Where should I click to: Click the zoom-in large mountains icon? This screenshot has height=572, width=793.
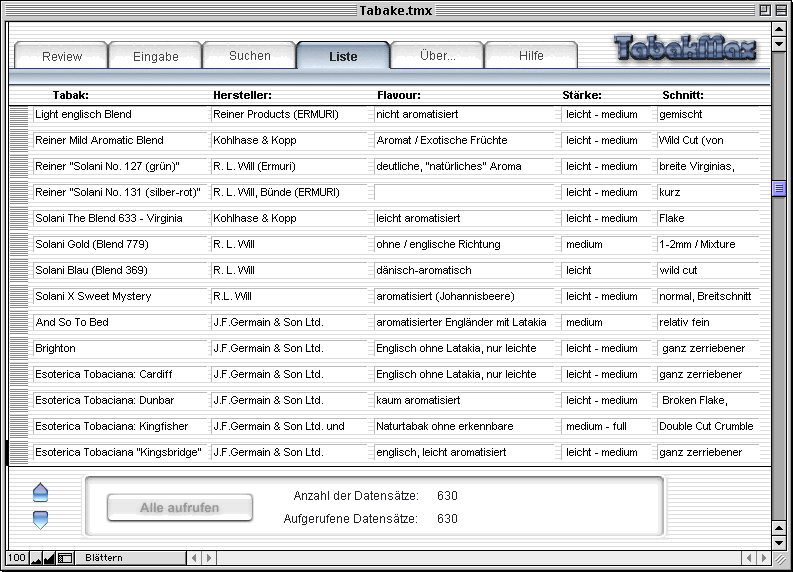point(49,558)
